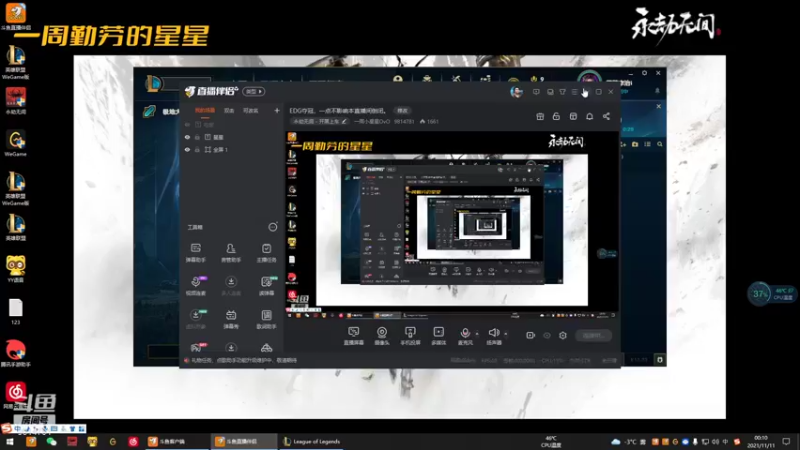Click the 1661 heat count
Screen dimensions: 800x450
429,121
